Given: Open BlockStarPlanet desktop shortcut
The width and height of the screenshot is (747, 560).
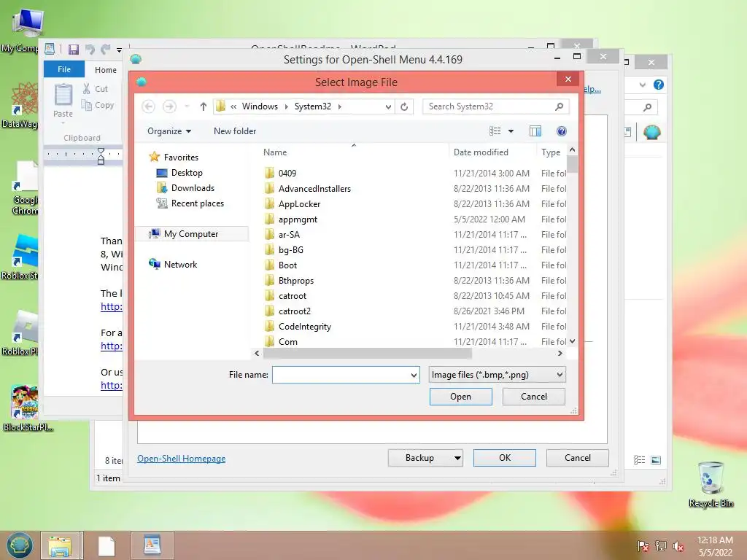Looking at the screenshot, I should pos(26,408).
